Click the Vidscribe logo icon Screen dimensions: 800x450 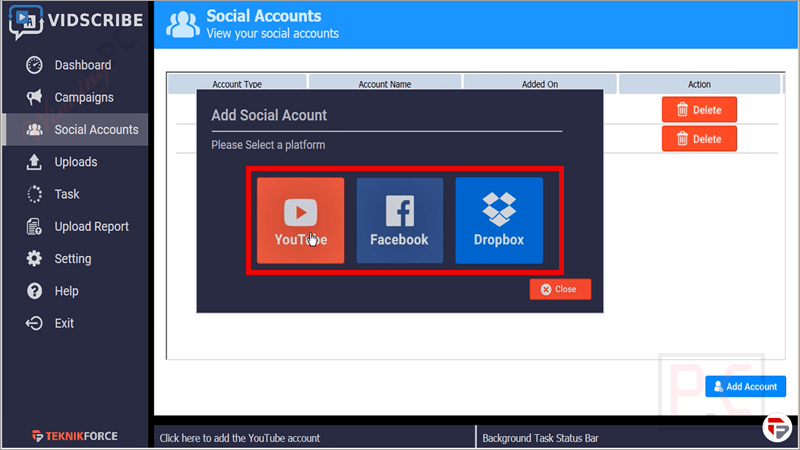click(x=26, y=21)
